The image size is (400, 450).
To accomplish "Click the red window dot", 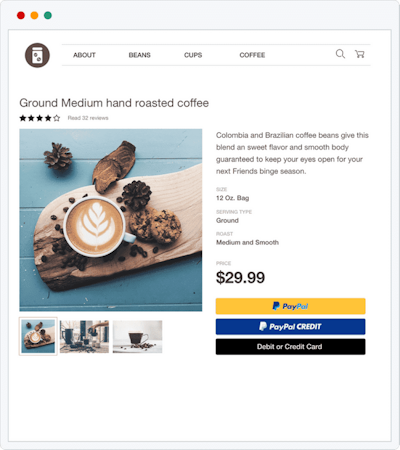I will [x=21, y=15].
